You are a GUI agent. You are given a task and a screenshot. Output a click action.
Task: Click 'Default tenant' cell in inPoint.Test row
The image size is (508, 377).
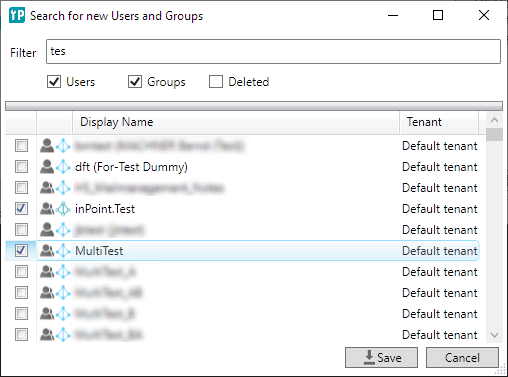pyautogui.click(x=440, y=209)
